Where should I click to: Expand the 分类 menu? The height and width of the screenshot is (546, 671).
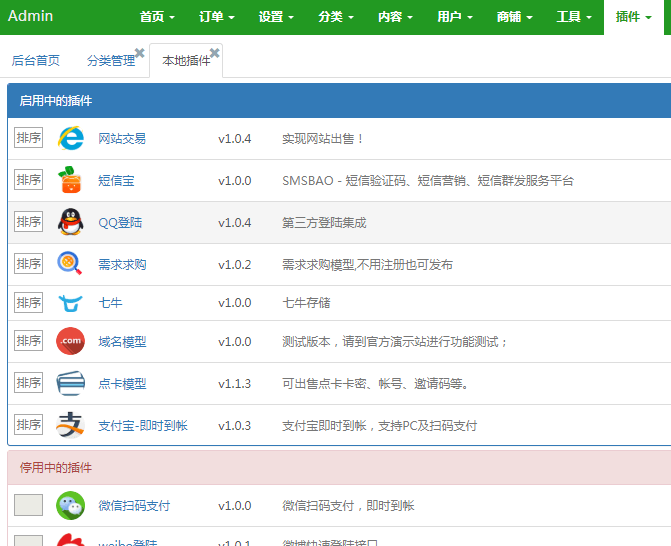336,17
